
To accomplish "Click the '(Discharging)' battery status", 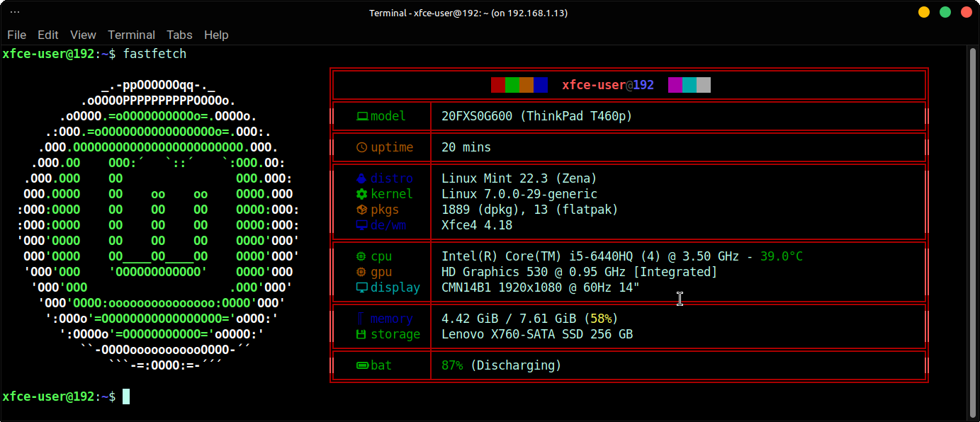I will point(516,365).
